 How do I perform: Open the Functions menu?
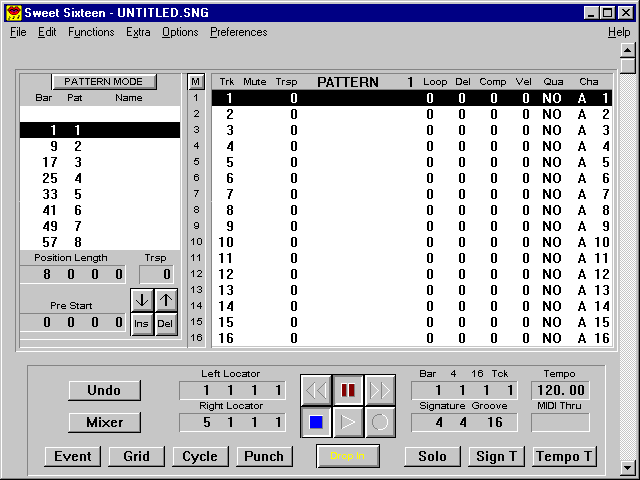point(91,32)
